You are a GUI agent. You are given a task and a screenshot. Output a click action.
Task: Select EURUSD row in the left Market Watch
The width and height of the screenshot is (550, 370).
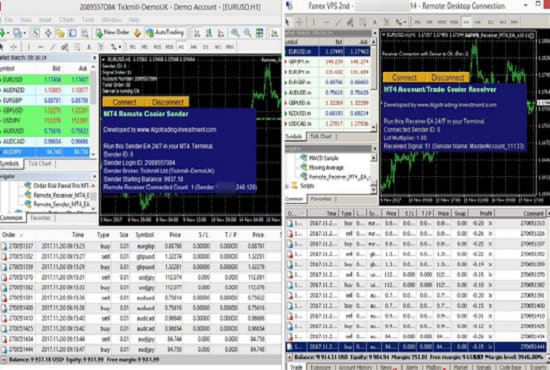(45, 80)
